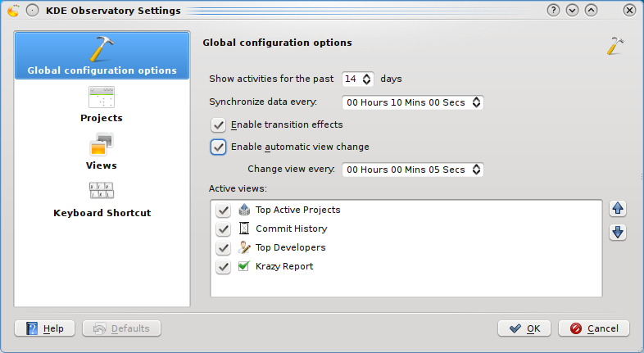Uncheck the Commit History active view
The image size is (644, 353).
[x=223, y=229]
